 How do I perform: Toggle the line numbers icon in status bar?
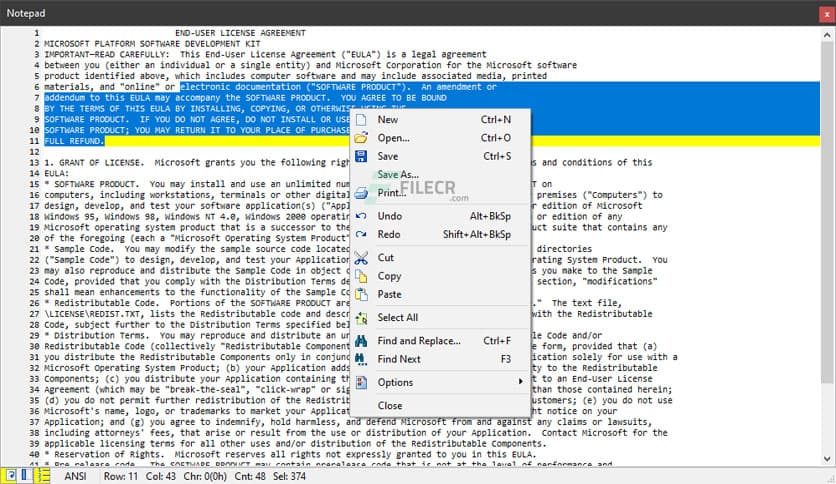pos(43,475)
